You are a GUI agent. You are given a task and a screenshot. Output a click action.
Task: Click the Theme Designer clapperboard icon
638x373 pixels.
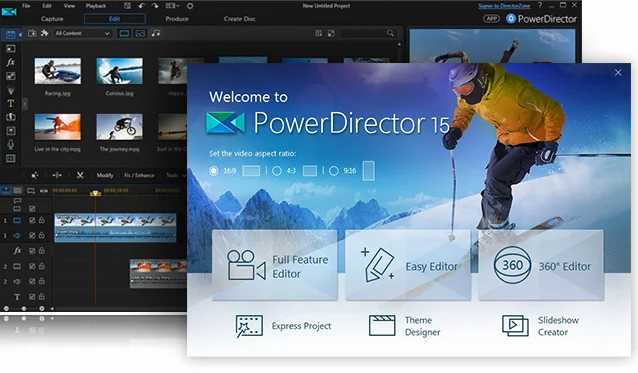382,325
